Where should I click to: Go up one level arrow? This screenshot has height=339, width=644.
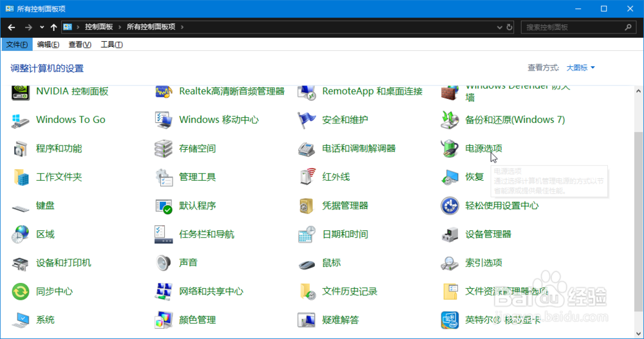tap(53, 27)
